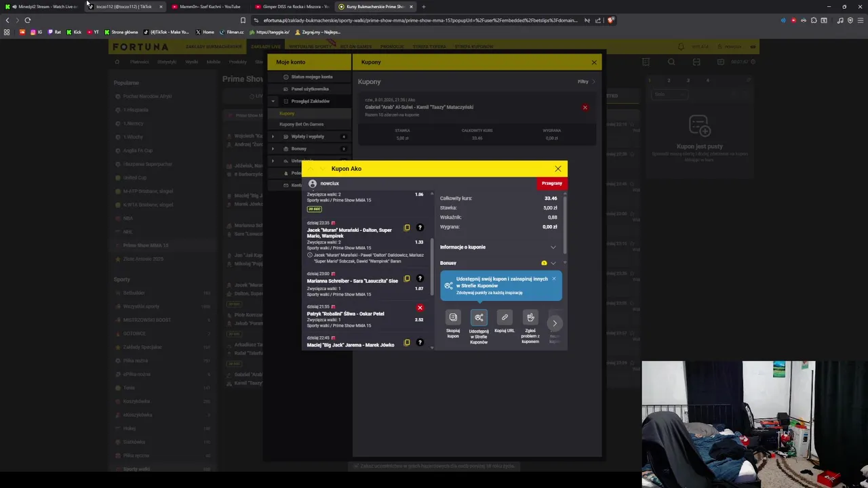868x488 pixels.
Task: Reload the page in the browser
Action: pyautogui.click(x=28, y=20)
